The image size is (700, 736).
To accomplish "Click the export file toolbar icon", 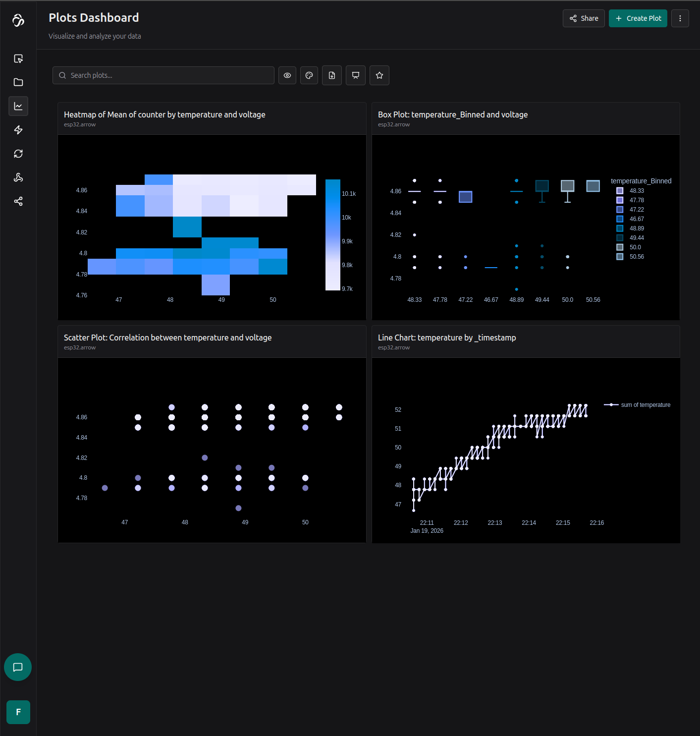I will click(332, 75).
